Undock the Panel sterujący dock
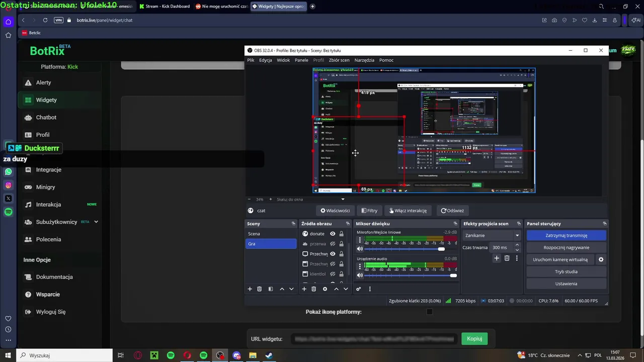The width and height of the screenshot is (644, 362). [x=604, y=224]
